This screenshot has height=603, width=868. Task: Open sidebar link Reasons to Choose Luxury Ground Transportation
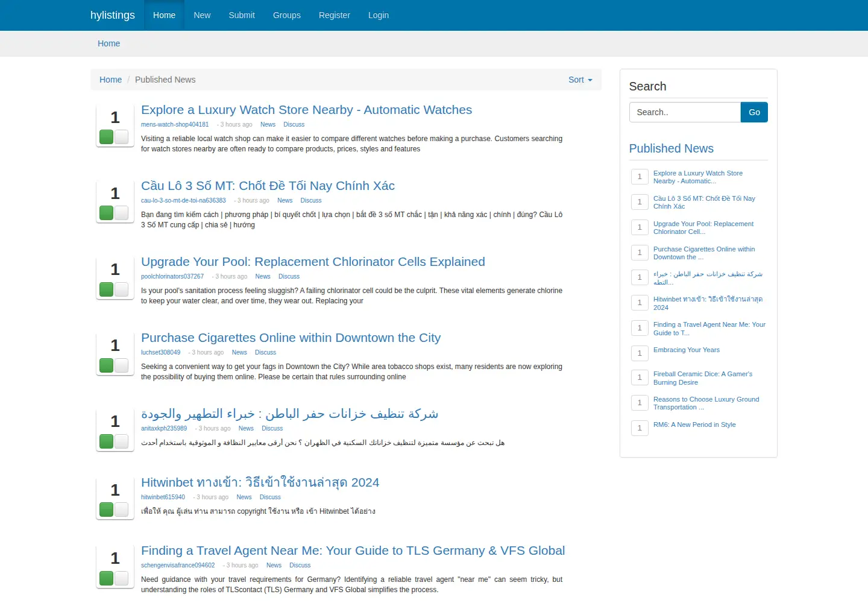pos(706,403)
